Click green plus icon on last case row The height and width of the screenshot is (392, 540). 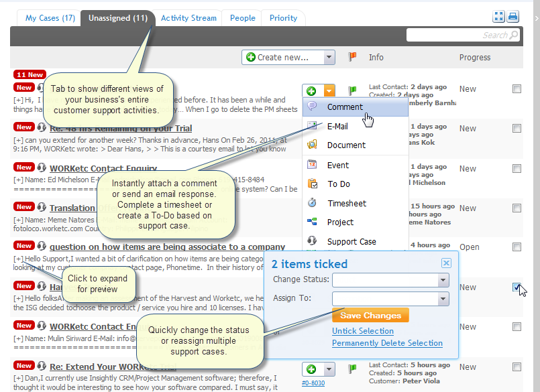pyautogui.click(x=311, y=369)
